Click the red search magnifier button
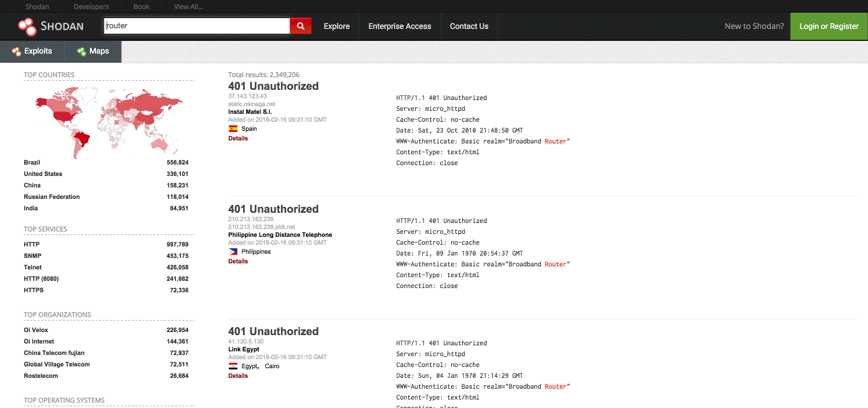 [300, 26]
